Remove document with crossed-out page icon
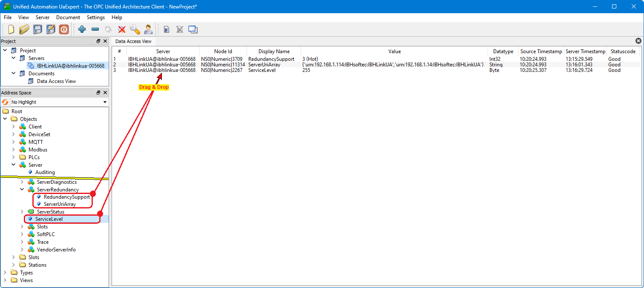The height and width of the screenshot is (288, 644). [x=180, y=29]
